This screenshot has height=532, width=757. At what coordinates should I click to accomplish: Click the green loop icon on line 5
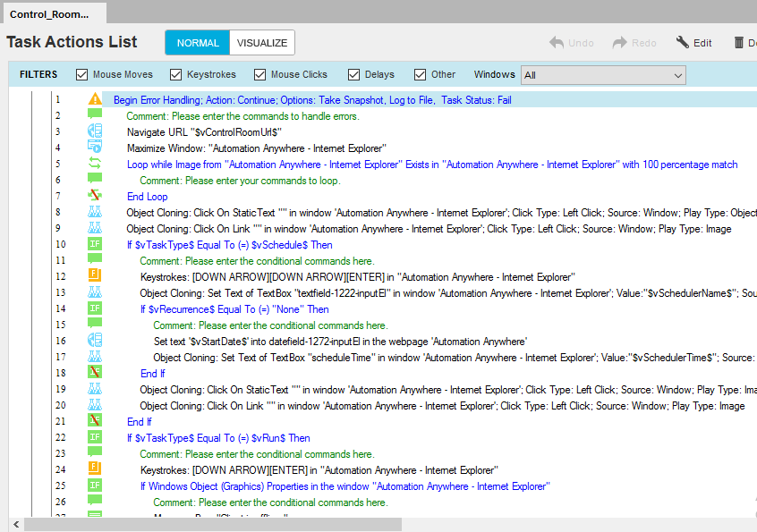tap(95, 165)
